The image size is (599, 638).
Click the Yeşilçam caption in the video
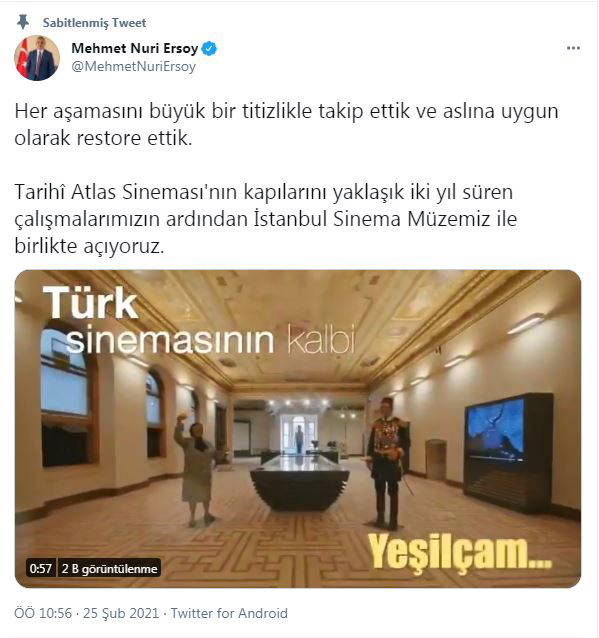tap(460, 552)
